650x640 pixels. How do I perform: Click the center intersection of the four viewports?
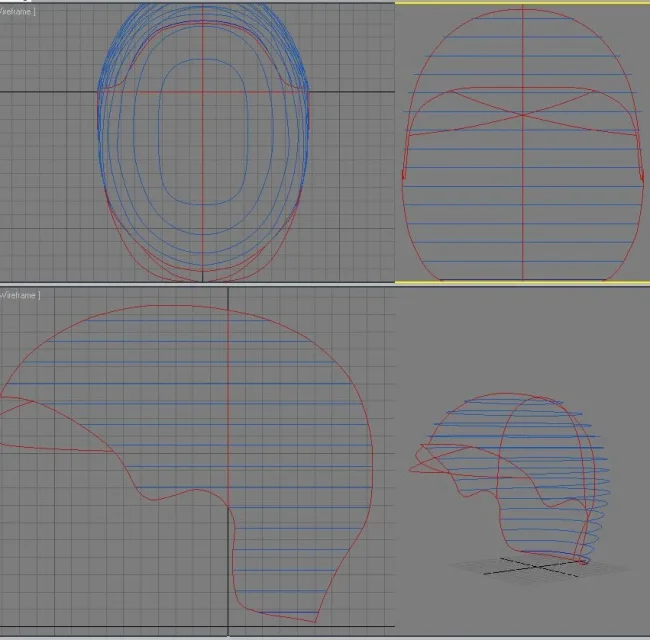click(395, 284)
